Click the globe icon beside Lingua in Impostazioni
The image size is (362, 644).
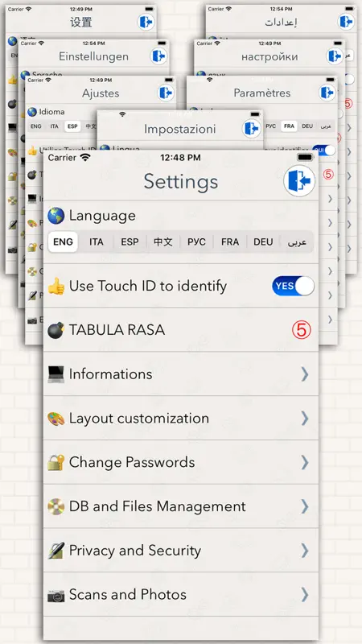click(x=105, y=148)
